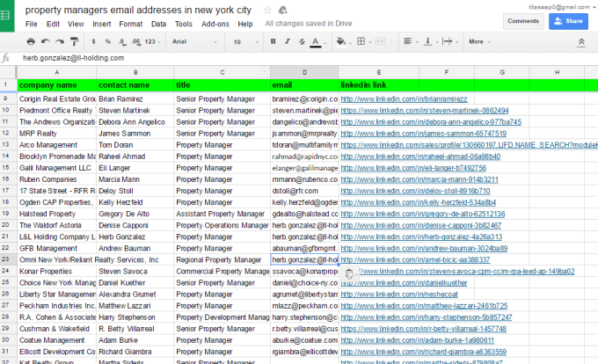This screenshot has width=598, height=364.
Task: Click the document title text
Action: (138, 10)
